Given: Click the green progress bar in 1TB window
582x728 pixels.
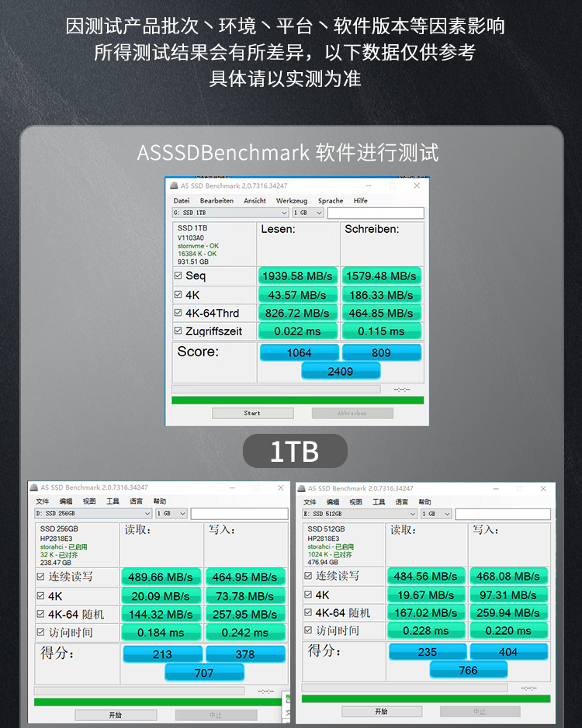Looking at the screenshot, I should (297, 400).
